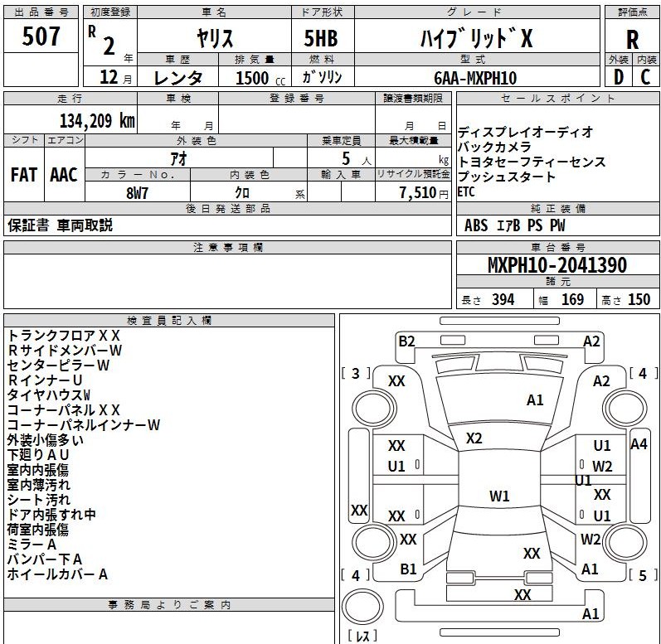Image resolution: width=661 pixels, height=644 pixels.
Task: Select inspector note 外装小傷多い
Action: [x=45, y=440]
